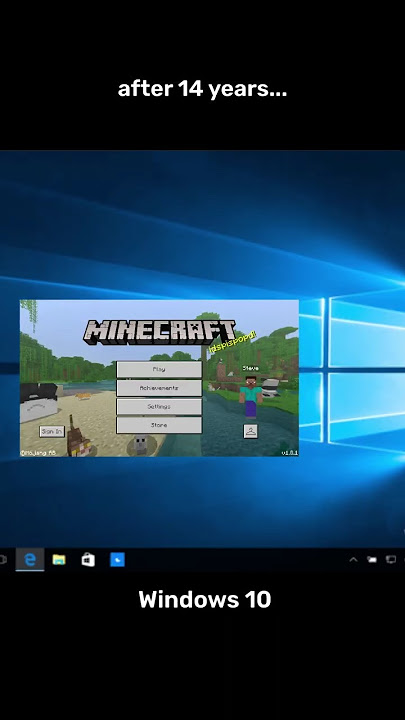Open Microsoft Edge from the taskbar
Viewport: 405px width, 720px height.
pyautogui.click(x=30, y=560)
